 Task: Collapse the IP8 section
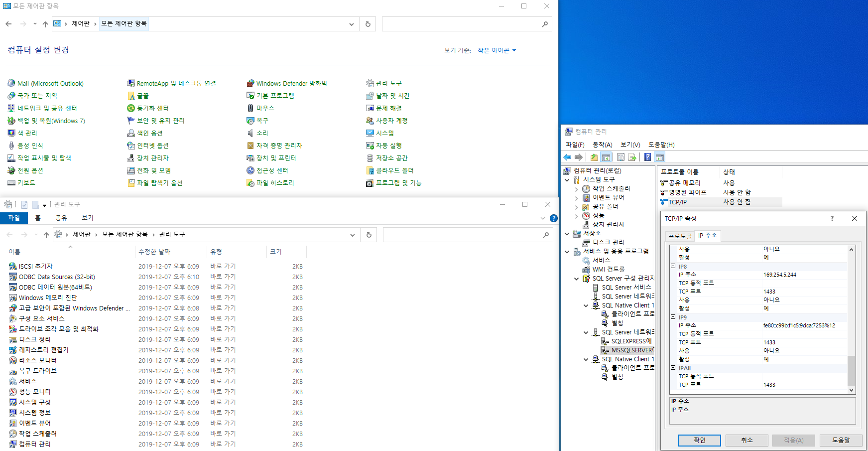(x=673, y=266)
